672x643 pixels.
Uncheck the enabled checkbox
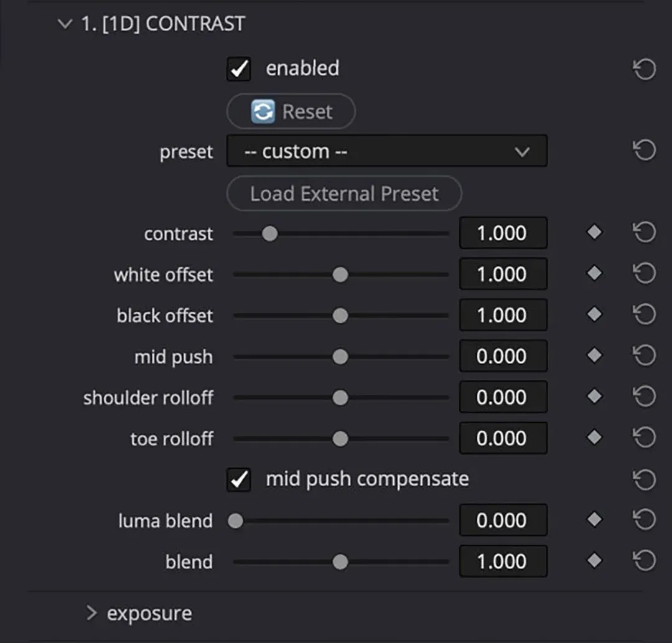click(x=239, y=69)
